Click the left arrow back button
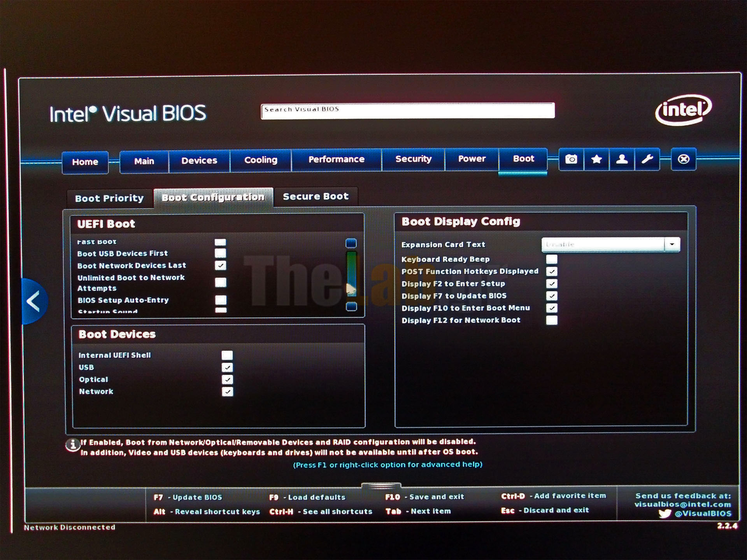This screenshot has height=560, width=747. 34,301
